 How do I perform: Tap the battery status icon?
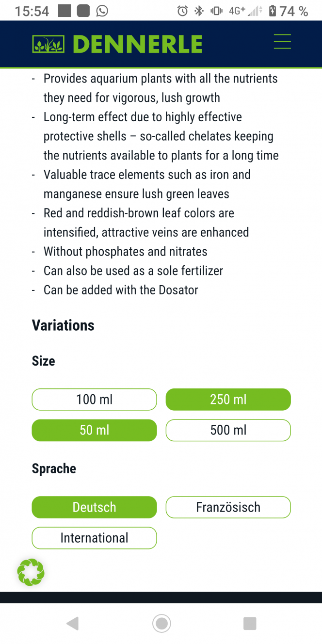pyautogui.click(x=272, y=11)
